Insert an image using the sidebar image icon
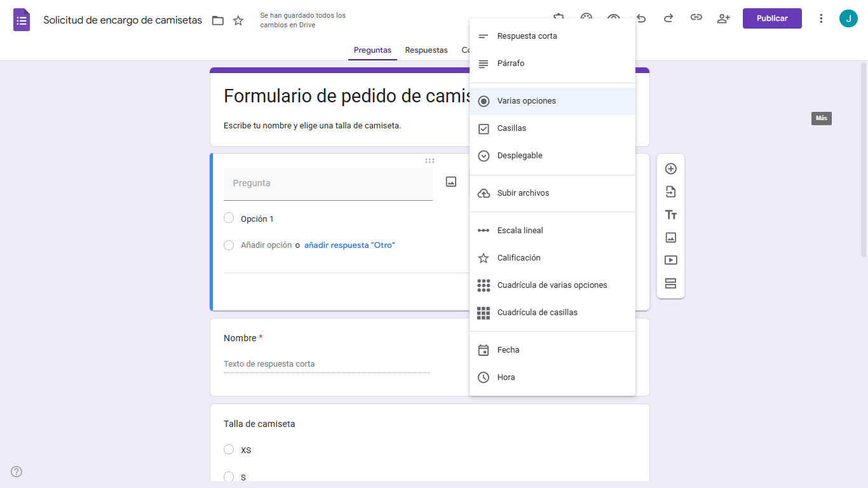 670,237
